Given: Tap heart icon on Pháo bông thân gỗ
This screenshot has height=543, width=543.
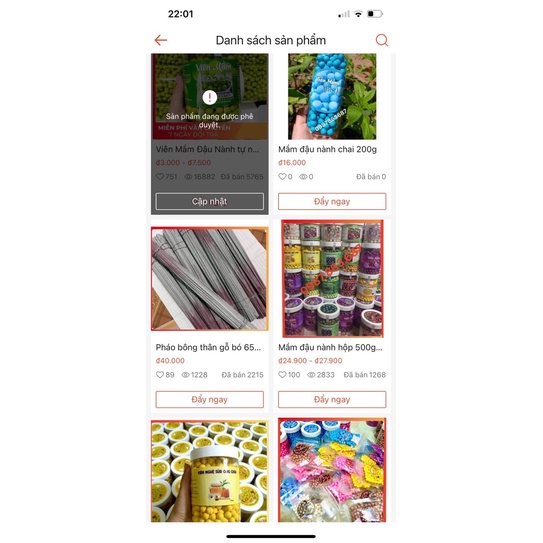Looking at the screenshot, I should point(160,375).
